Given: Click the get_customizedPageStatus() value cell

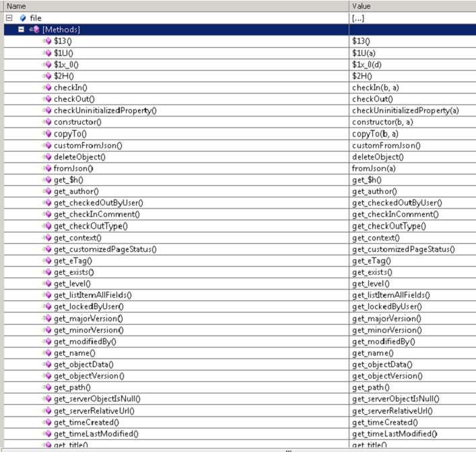Looking at the screenshot, I should click(x=413, y=249).
